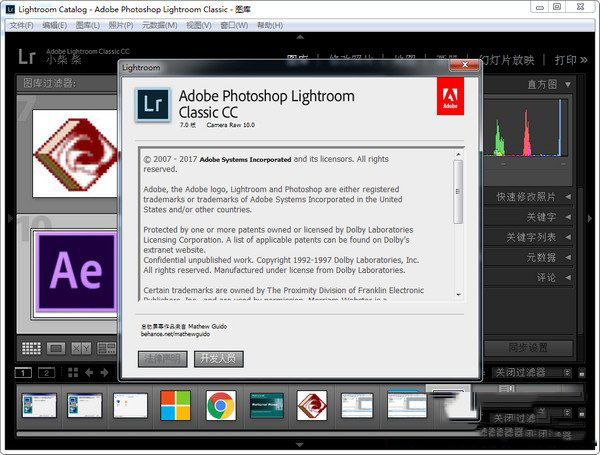Select the grid view icon
This screenshot has width=600, height=455.
pyautogui.click(x=31, y=348)
